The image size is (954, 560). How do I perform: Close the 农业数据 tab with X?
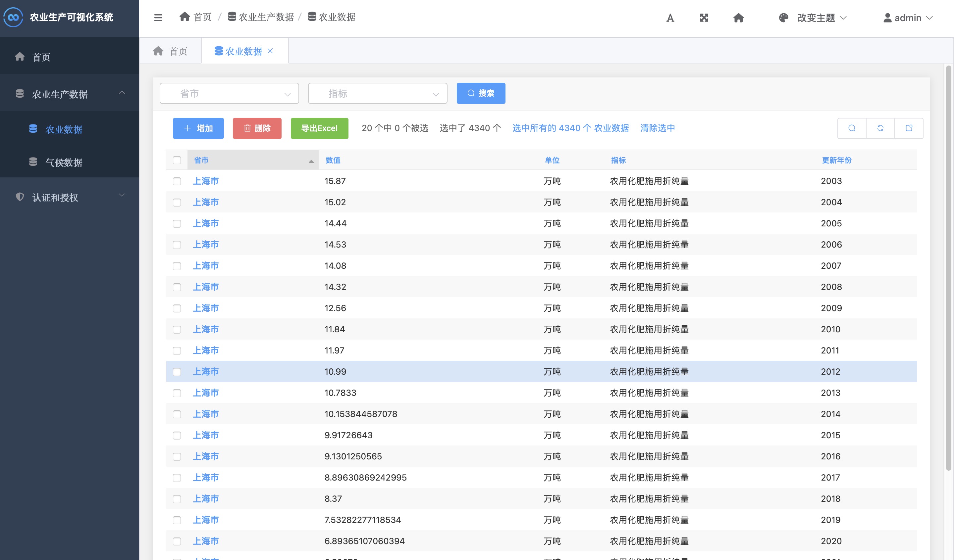(270, 51)
